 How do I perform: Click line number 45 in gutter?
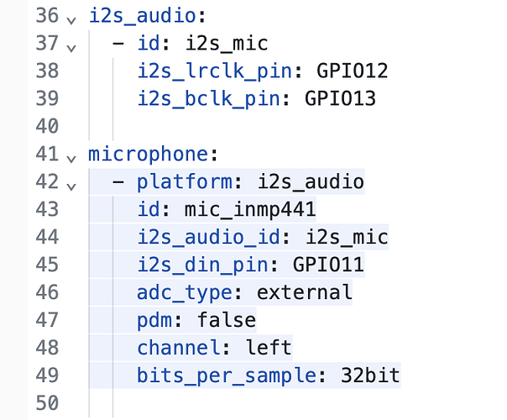coord(47,265)
